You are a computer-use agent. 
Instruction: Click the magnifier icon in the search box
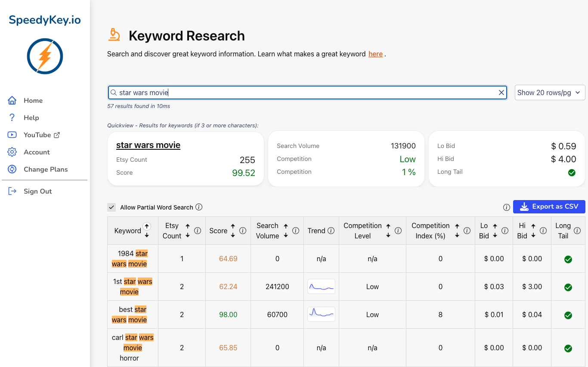114,93
